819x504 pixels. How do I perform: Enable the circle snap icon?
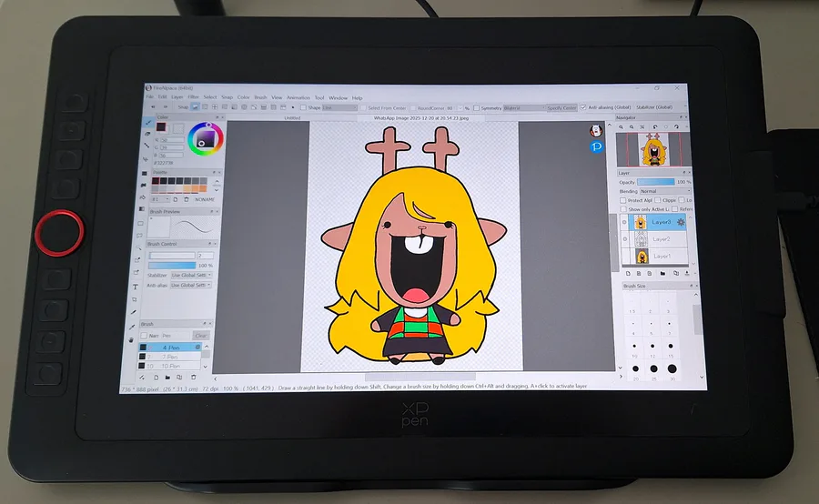pyautogui.click(x=244, y=107)
